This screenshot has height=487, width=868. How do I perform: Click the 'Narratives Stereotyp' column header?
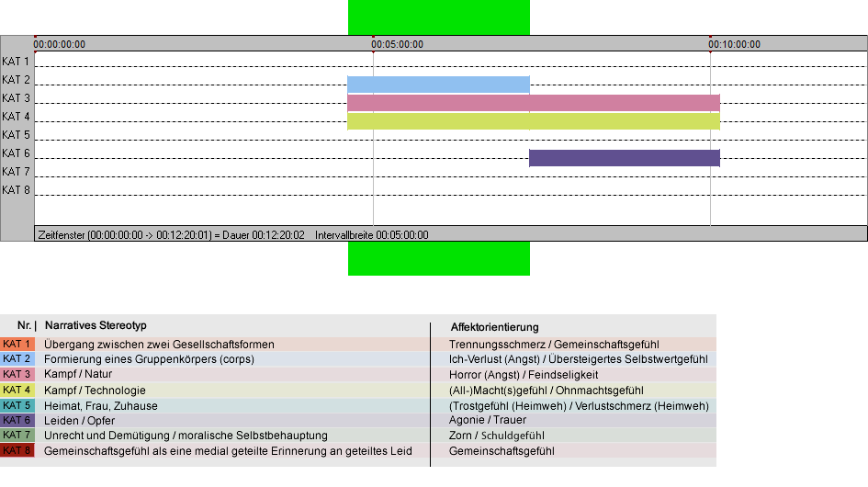[x=96, y=325]
